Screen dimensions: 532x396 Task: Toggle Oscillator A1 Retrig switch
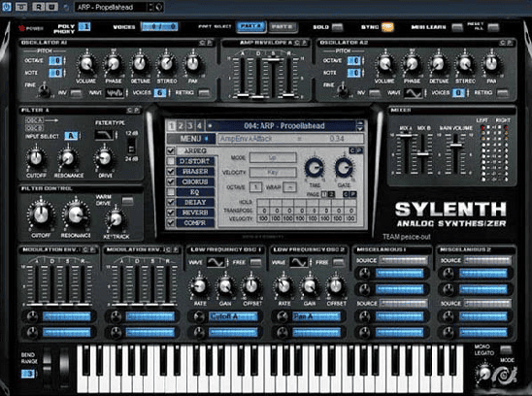pos(204,92)
